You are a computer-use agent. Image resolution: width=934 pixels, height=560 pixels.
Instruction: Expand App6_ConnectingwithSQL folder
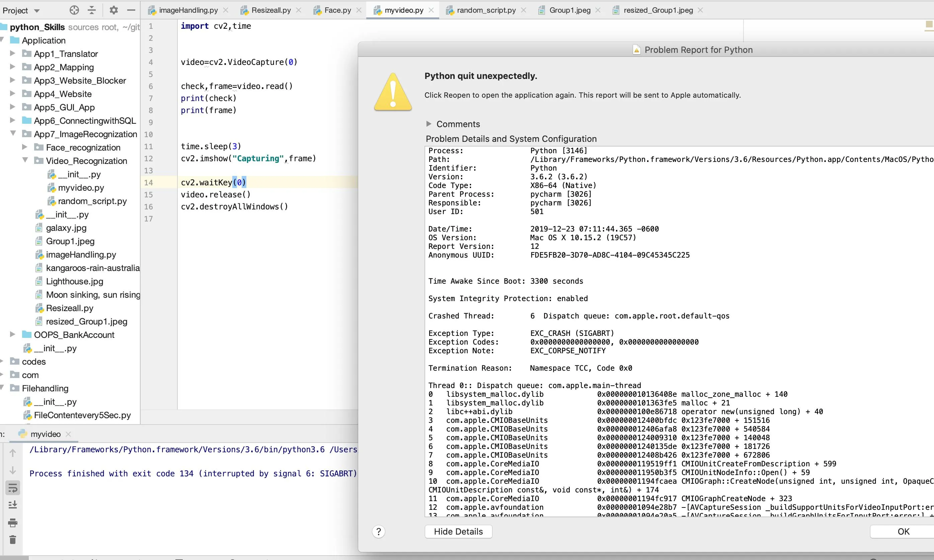click(12, 120)
